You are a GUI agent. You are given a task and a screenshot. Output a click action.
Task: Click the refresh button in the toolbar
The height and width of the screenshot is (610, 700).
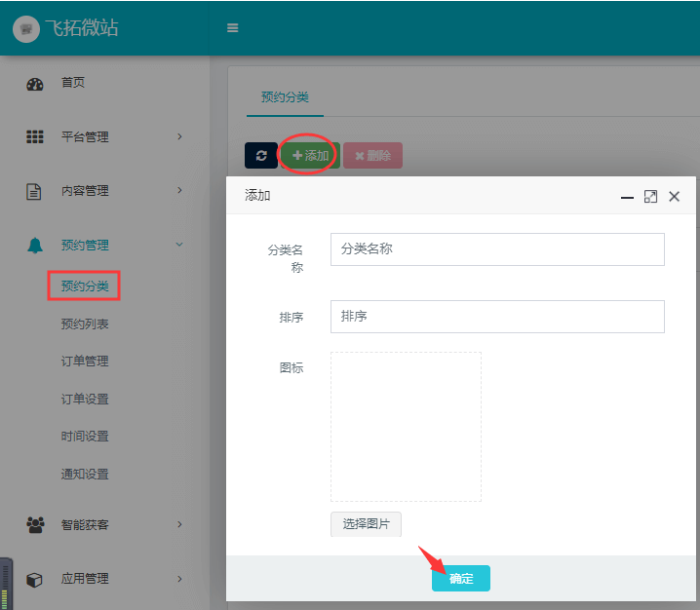pos(261,155)
